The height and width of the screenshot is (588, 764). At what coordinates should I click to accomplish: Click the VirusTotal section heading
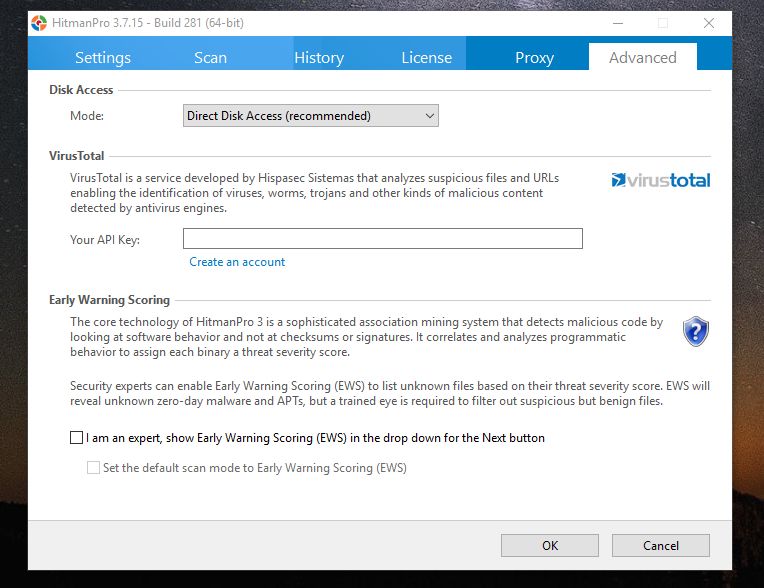point(76,155)
